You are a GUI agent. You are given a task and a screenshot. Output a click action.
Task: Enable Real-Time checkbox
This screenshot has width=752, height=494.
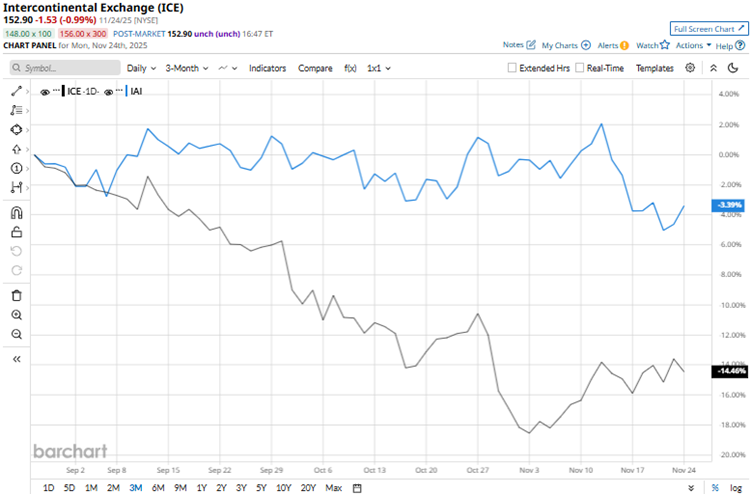coord(579,68)
